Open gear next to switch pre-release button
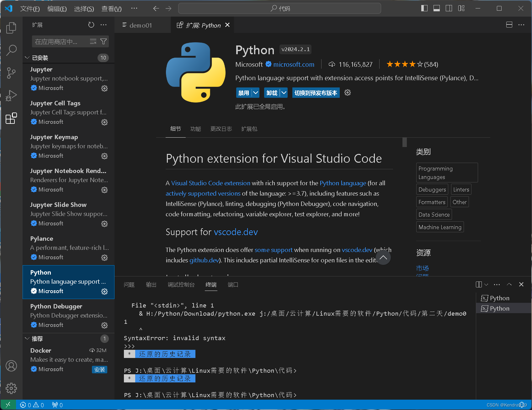The image size is (532, 410). click(x=348, y=92)
